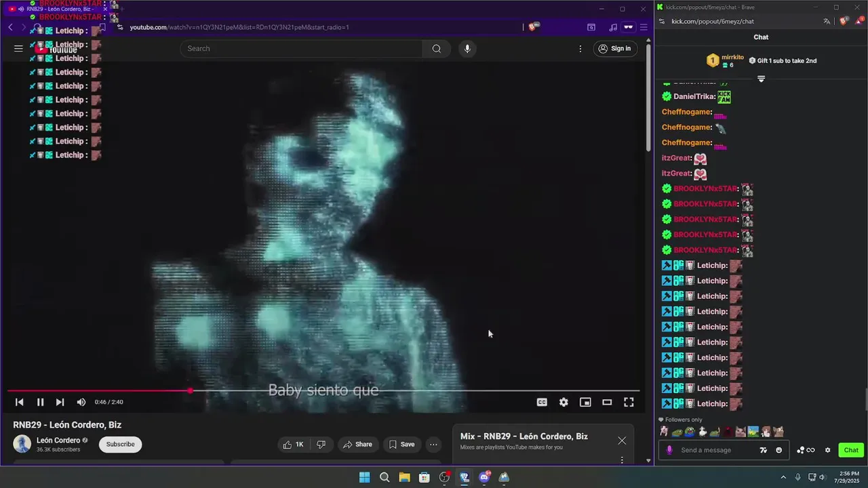
Task: Mute the video with speaker icon
Action: click(x=81, y=402)
